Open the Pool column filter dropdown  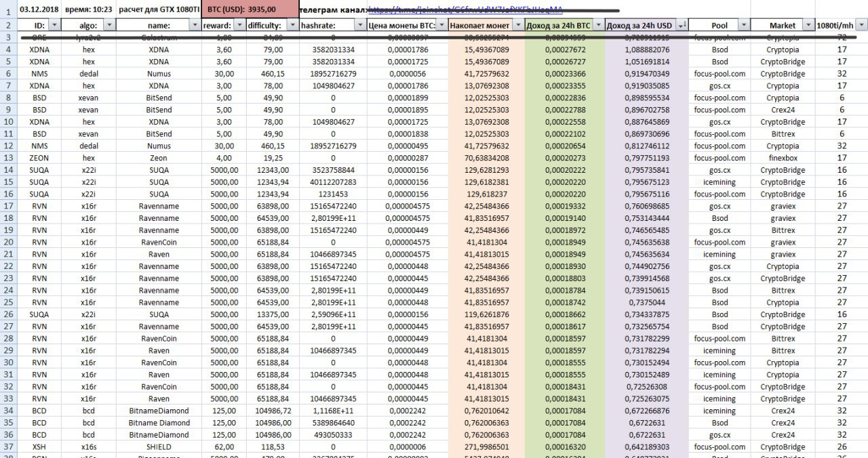click(744, 25)
